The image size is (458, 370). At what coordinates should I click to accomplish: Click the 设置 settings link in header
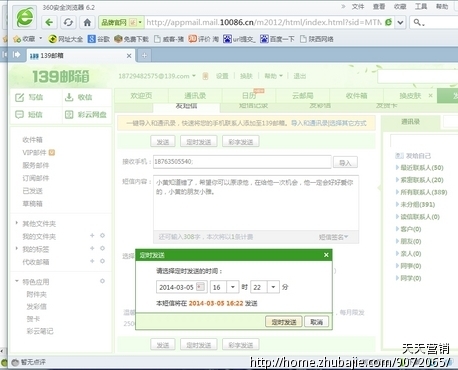[x=222, y=76]
